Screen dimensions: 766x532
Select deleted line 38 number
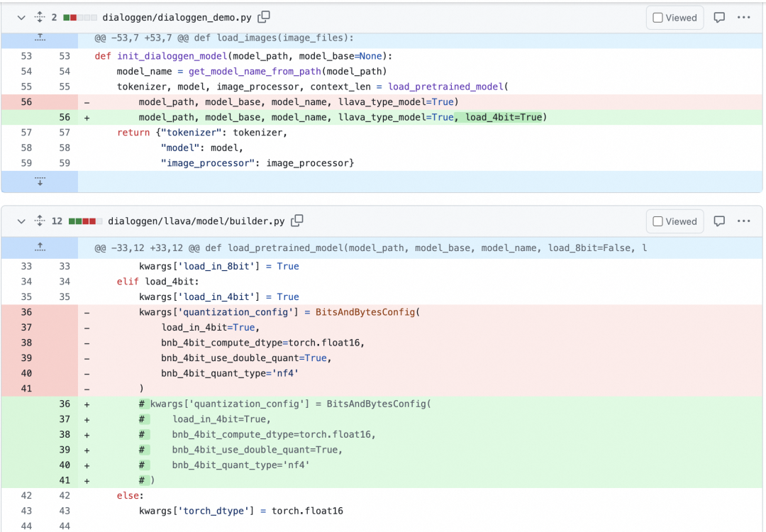click(x=26, y=343)
